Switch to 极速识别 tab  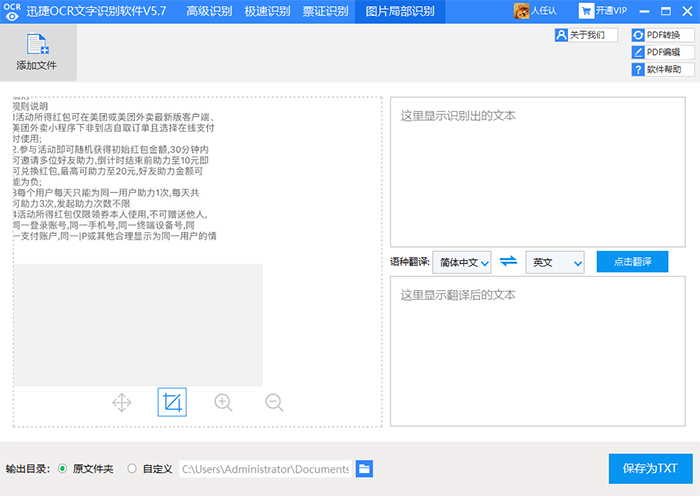pyautogui.click(x=267, y=11)
